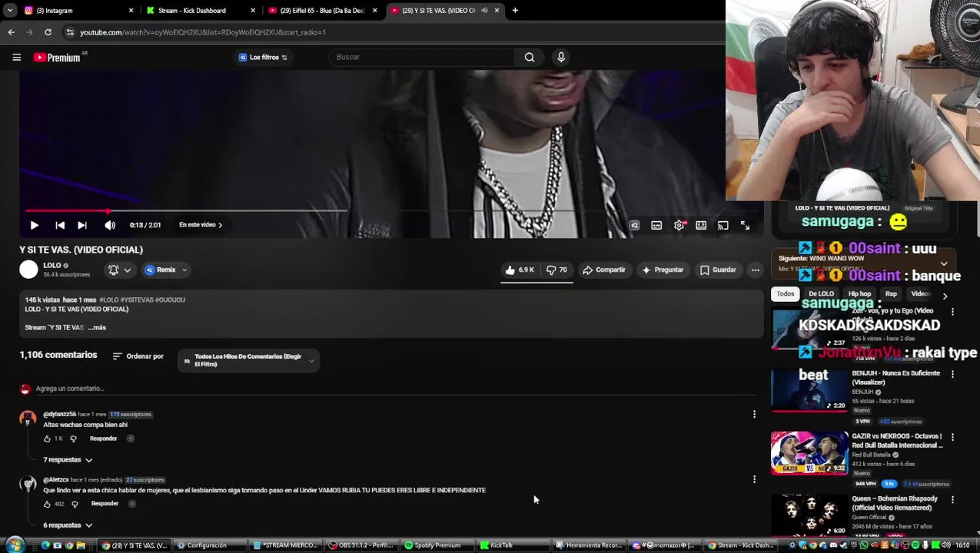The height and width of the screenshot is (553, 980).
Task: Play the video
Action: pos(35,225)
